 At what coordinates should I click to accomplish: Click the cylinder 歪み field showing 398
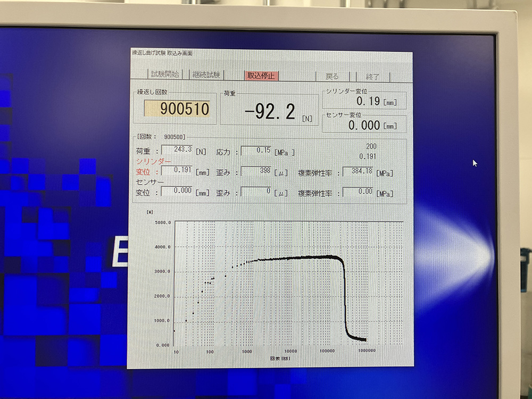coord(256,171)
